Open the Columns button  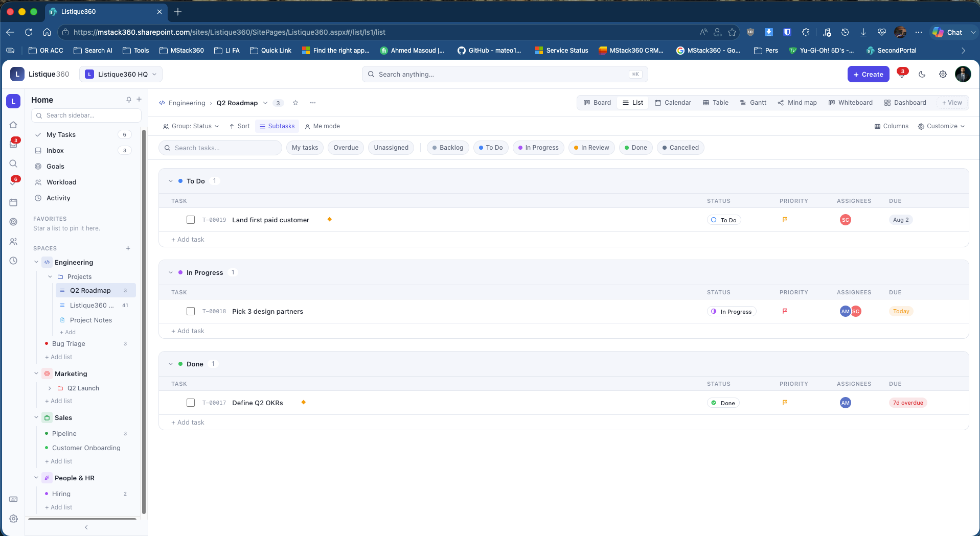pyautogui.click(x=891, y=126)
